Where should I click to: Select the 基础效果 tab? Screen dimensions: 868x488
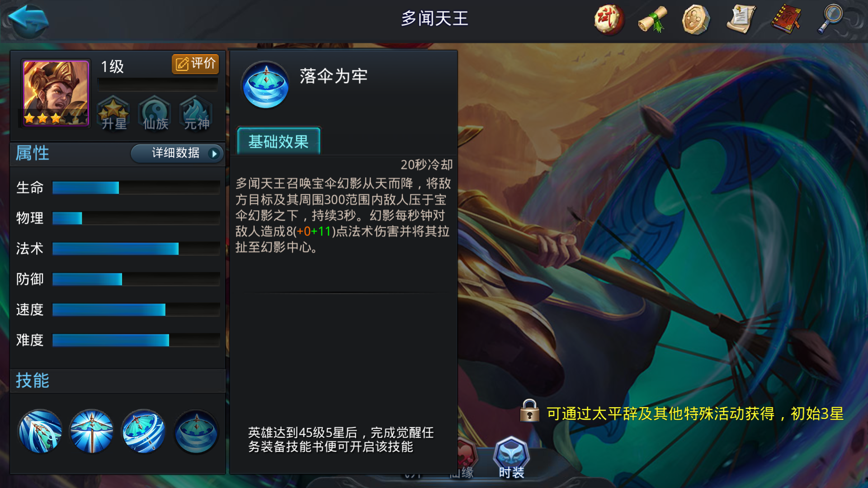pyautogui.click(x=278, y=141)
